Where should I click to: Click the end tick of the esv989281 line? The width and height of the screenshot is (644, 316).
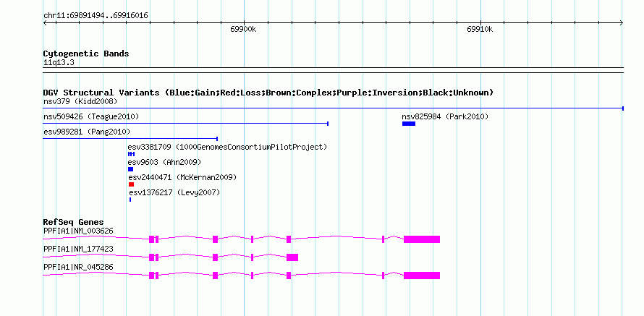click(x=217, y=139)
